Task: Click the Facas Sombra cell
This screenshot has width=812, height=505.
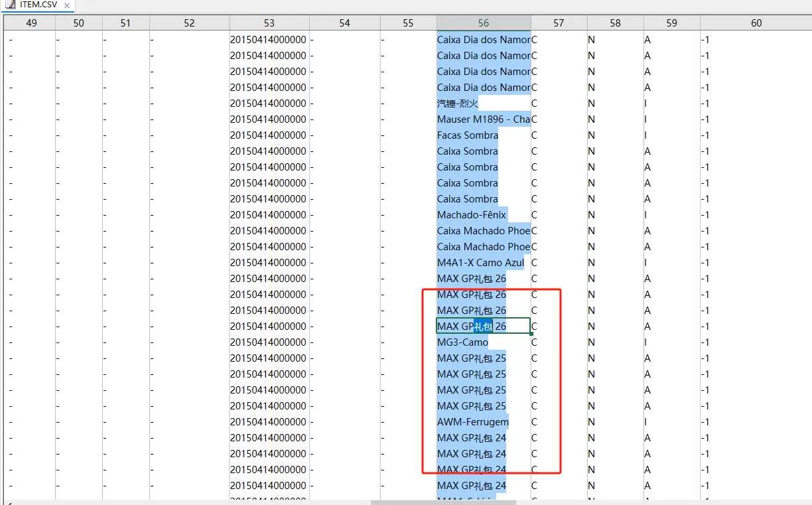Action: coord(468,135)
